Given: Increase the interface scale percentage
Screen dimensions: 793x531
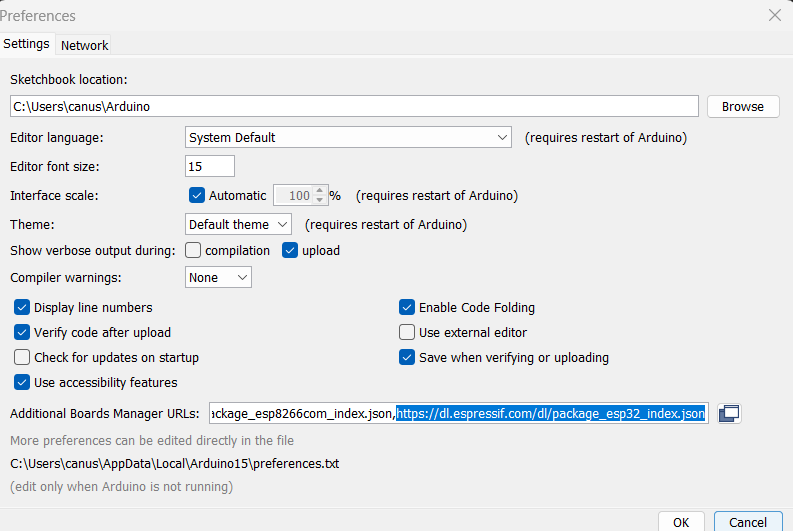Looking at the screenshot, I should [x=320, y=191].
